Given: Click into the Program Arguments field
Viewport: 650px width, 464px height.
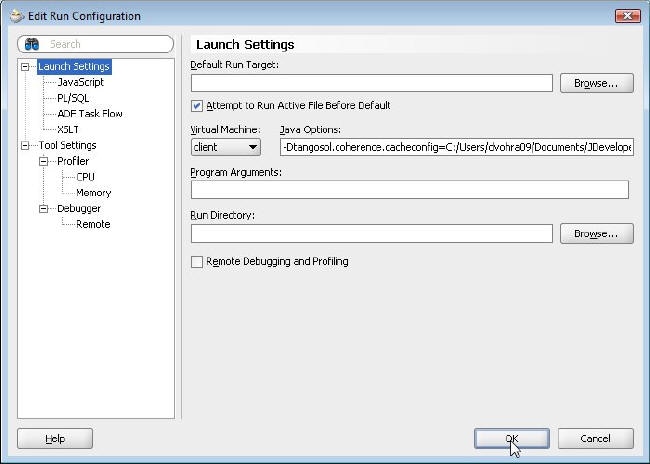Looking at the screenshot, I should [x=409, y=189].
